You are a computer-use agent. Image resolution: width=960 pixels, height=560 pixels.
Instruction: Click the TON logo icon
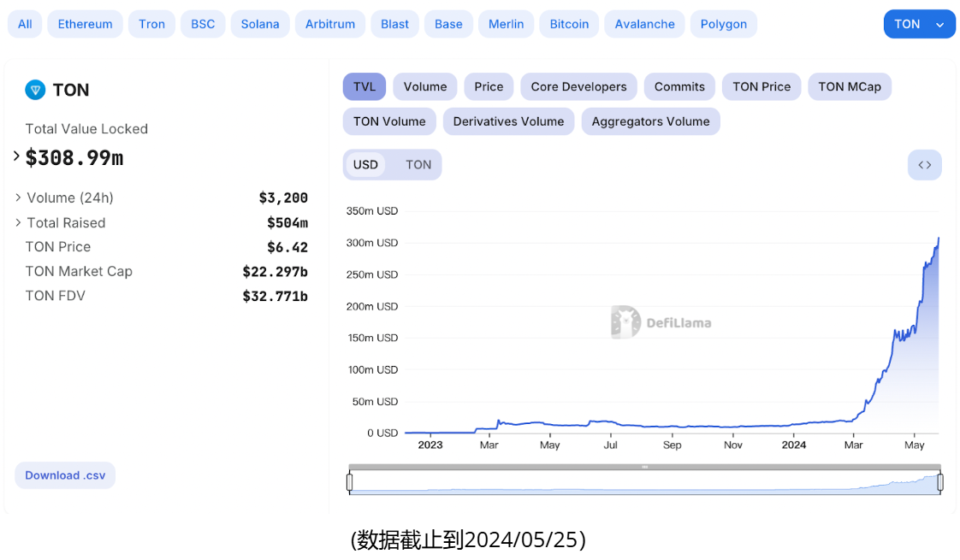click(35, 90)
